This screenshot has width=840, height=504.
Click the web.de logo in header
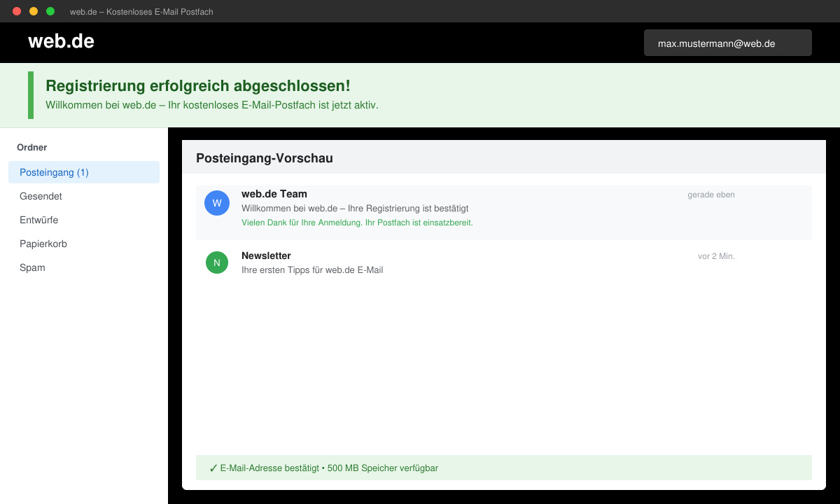61,41
